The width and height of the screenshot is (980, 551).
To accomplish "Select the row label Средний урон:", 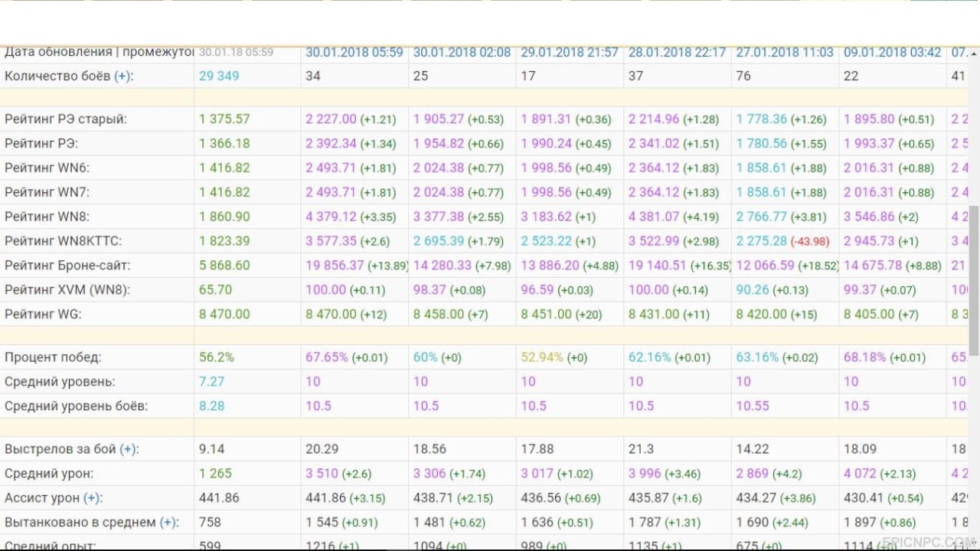I will point(49,474).
